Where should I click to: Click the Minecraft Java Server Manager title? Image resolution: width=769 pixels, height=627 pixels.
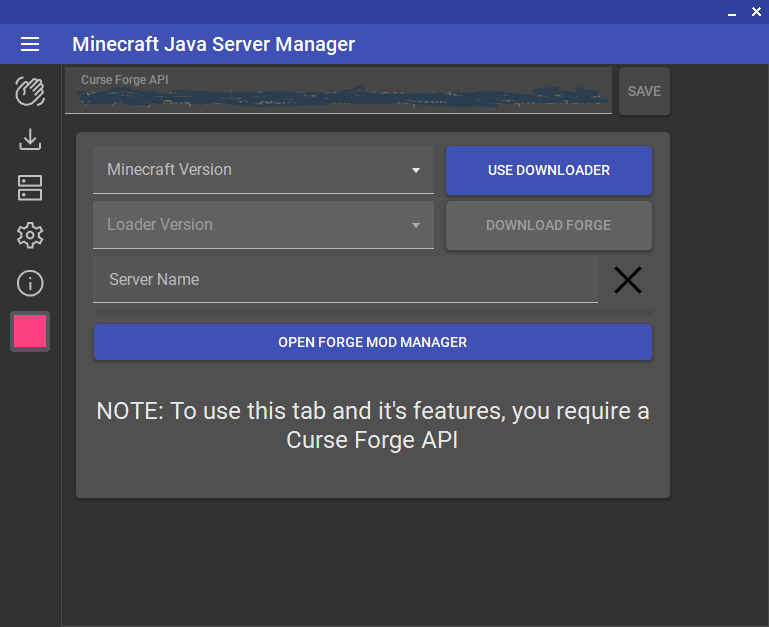pos(213,44)
